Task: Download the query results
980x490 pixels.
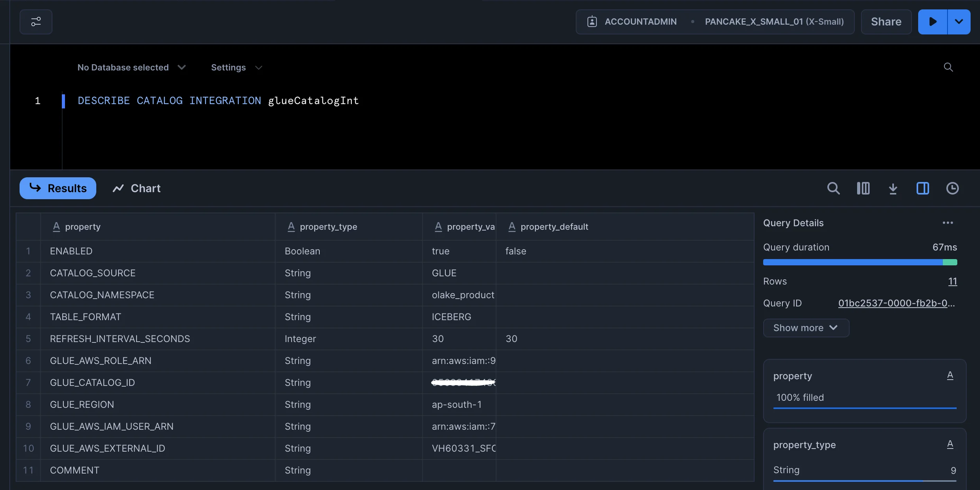Action: (893, 188)
